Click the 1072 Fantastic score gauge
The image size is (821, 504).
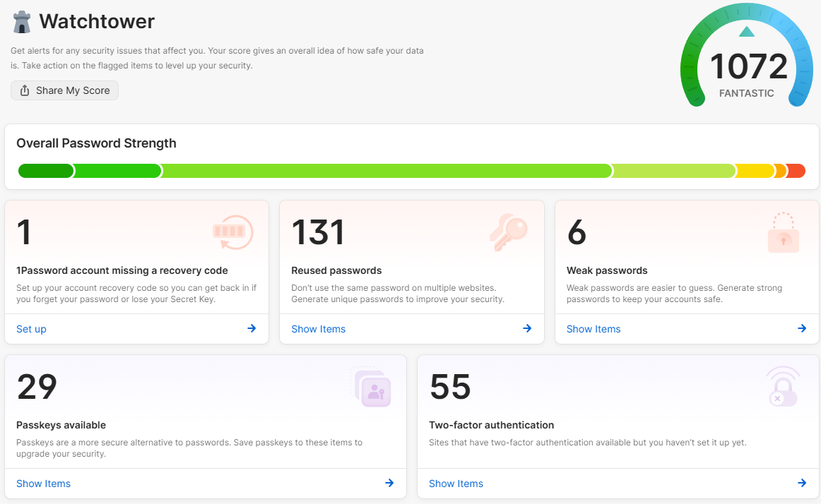(x=747, y=55)
